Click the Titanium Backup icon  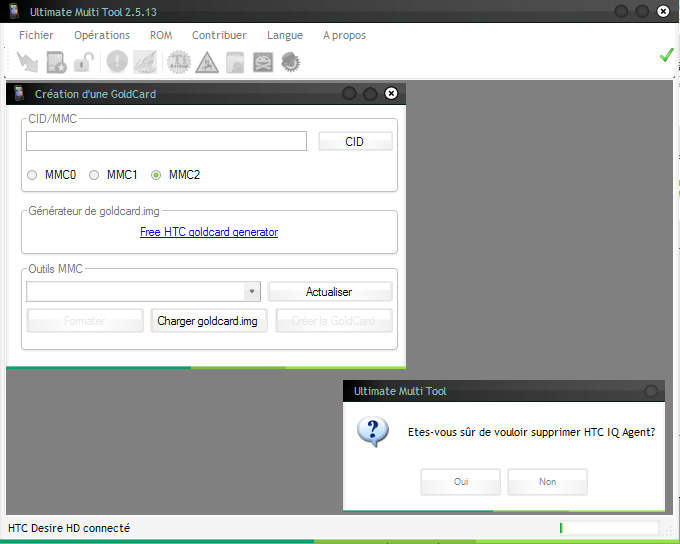[x=179, y=62]
